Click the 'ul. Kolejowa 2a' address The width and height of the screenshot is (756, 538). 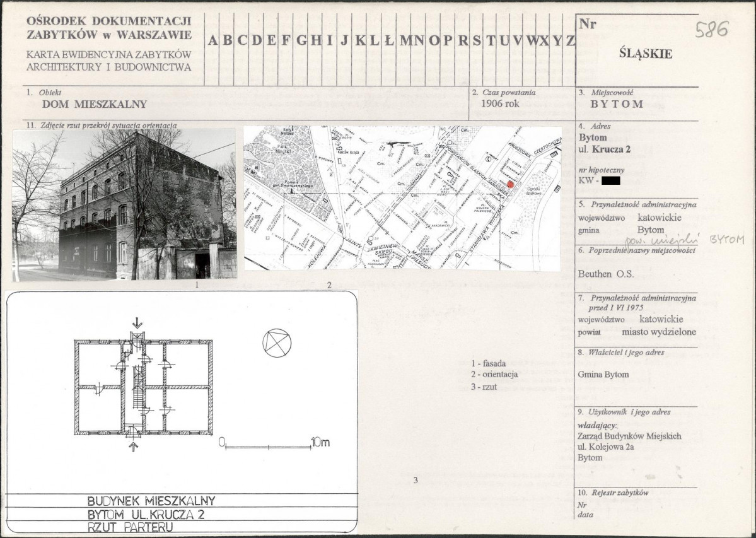coord(606,447)
